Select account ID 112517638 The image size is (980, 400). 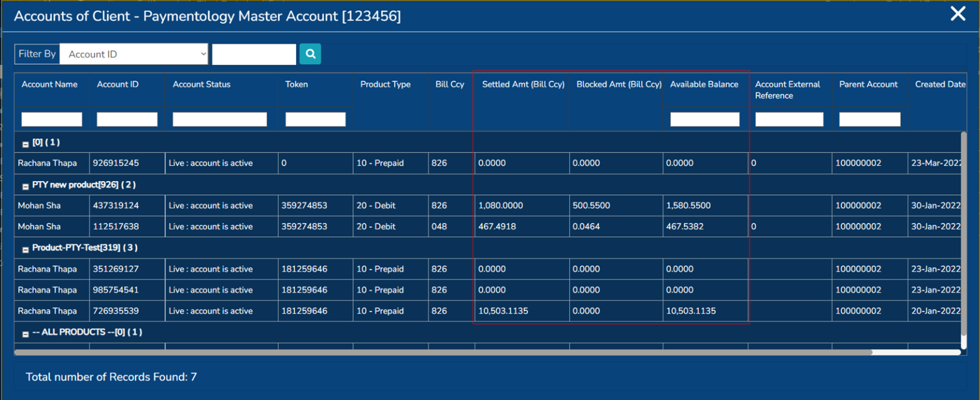coord(116,227)
